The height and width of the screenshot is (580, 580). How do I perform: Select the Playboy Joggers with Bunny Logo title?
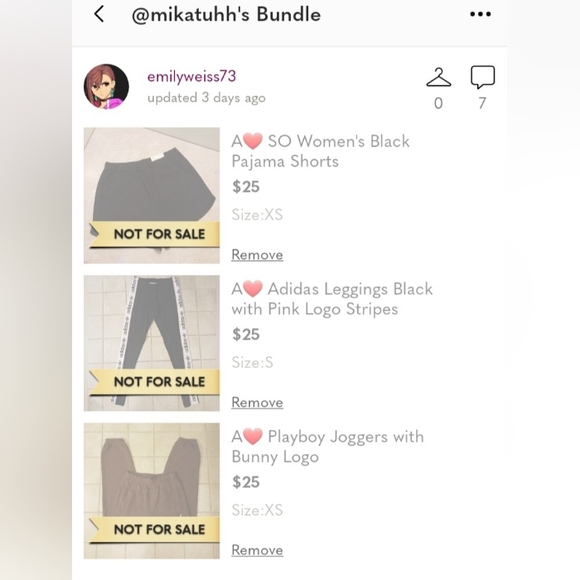[327, 446]
